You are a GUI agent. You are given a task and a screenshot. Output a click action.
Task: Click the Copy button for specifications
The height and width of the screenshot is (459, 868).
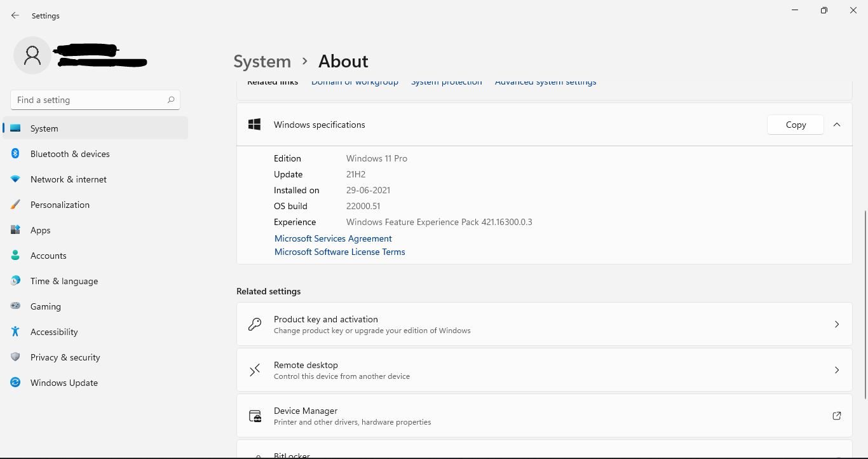795,125
